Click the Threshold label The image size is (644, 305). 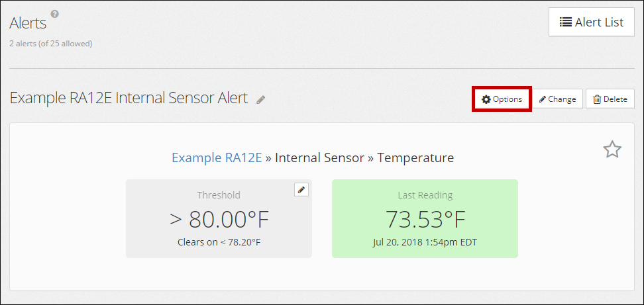[219, 195]
